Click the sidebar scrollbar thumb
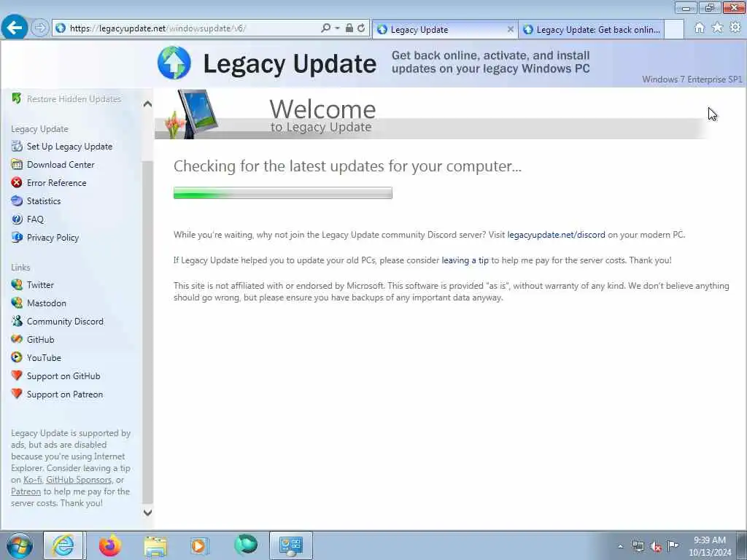 pos(147,332)
